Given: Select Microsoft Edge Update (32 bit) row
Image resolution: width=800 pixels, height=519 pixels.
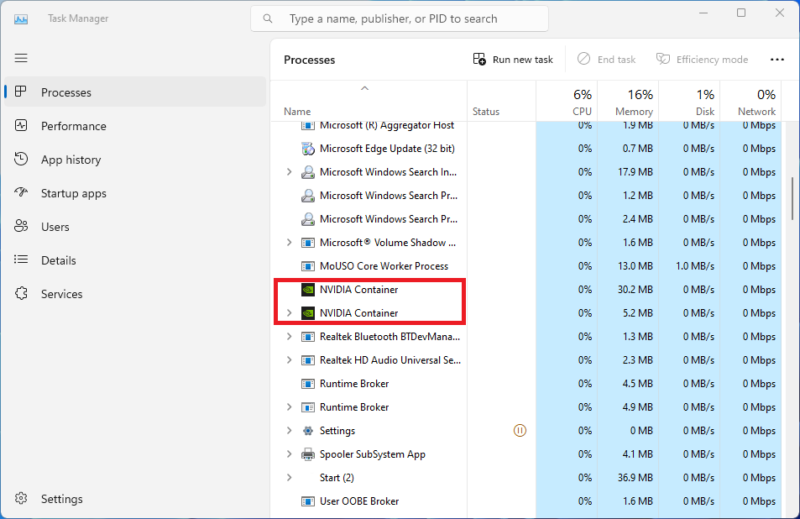Looking at the screenshot, I should (x=526, y=149).
